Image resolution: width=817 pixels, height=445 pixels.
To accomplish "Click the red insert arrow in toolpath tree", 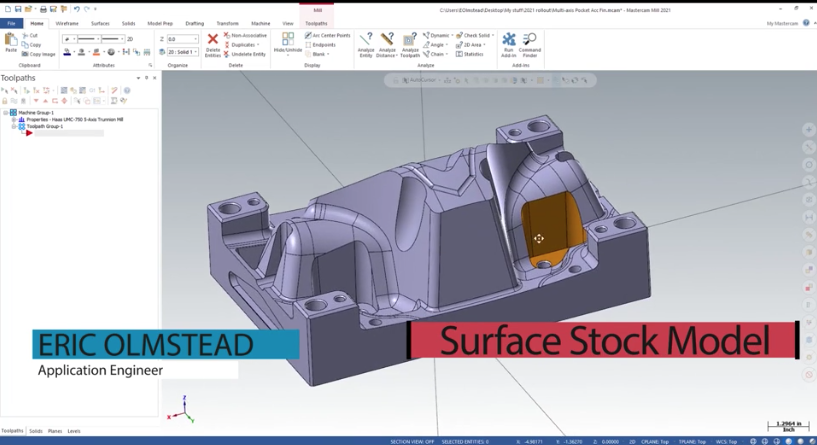I will [x=29, y=133].
